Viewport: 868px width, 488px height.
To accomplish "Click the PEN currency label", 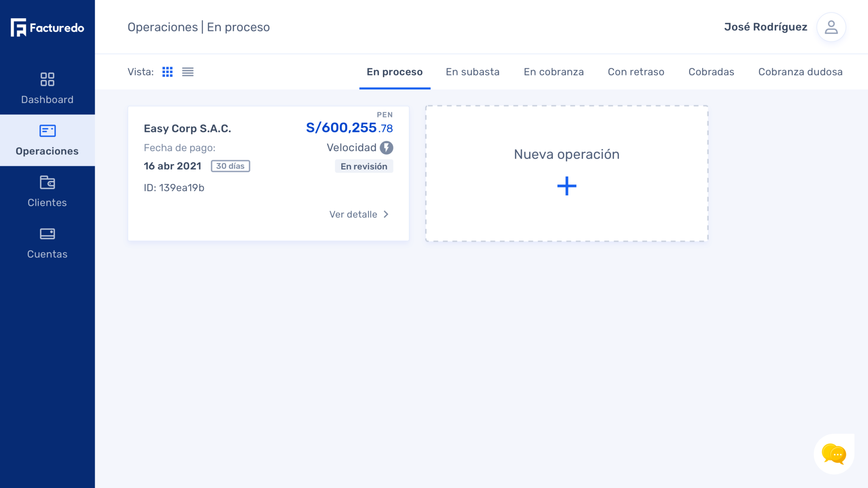I will [x=384, y=115].
